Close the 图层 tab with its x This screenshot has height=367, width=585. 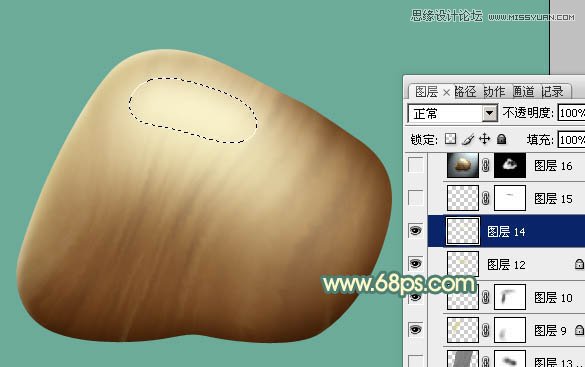[x=447, y=92]
